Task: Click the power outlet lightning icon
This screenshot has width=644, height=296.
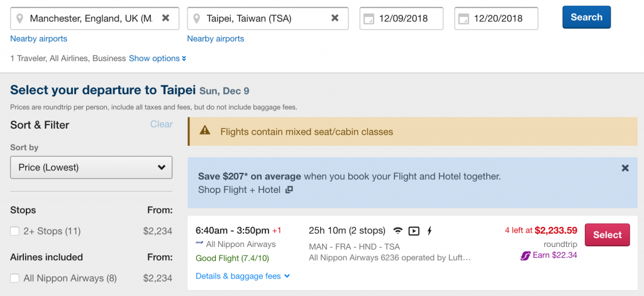Action: pos(430,231)
